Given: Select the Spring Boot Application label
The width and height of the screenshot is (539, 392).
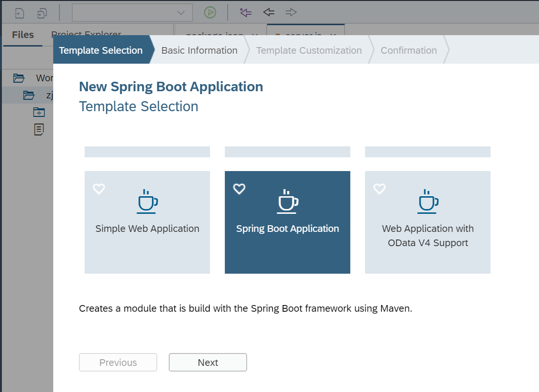Looking at the screenshot, I should 288,229.
